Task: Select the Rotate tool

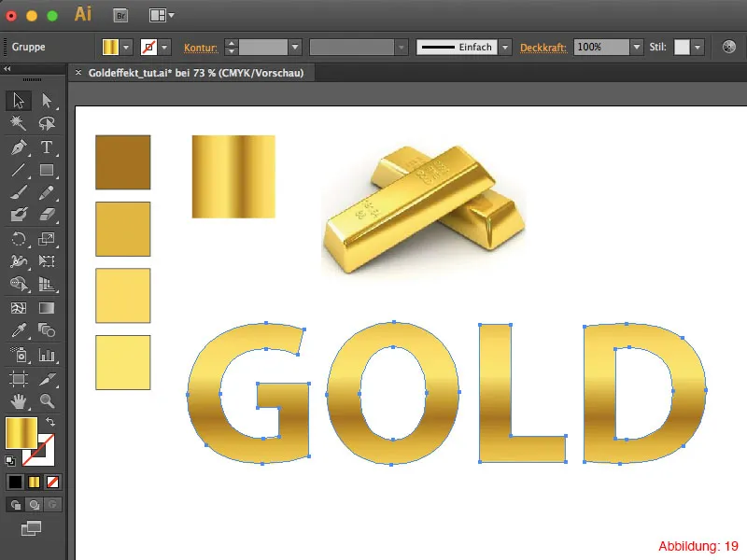Action: click(19, 239)
